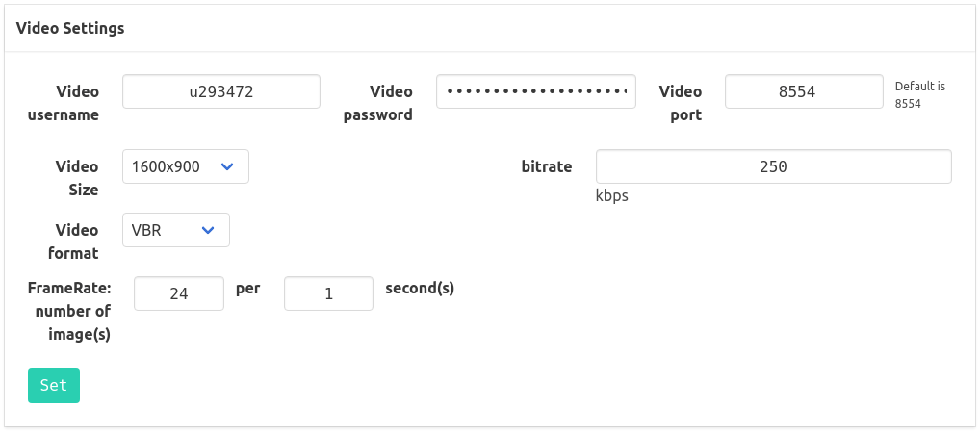Click the FrameRate seconds field (1)
980x432 pixels.
[328, 293]
